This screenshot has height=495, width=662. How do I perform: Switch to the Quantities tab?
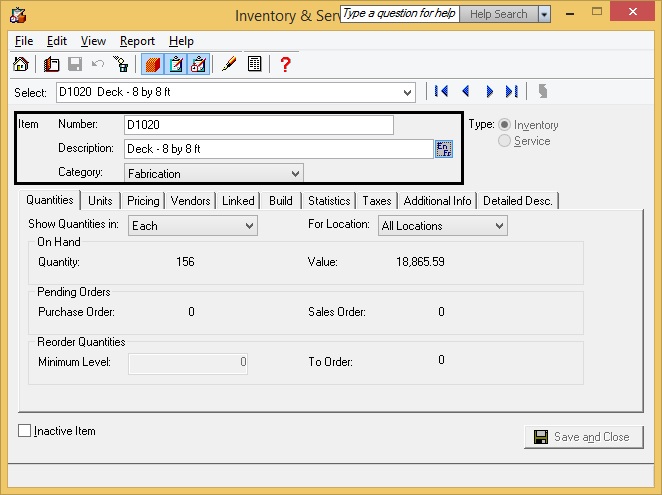click(50, 200)
